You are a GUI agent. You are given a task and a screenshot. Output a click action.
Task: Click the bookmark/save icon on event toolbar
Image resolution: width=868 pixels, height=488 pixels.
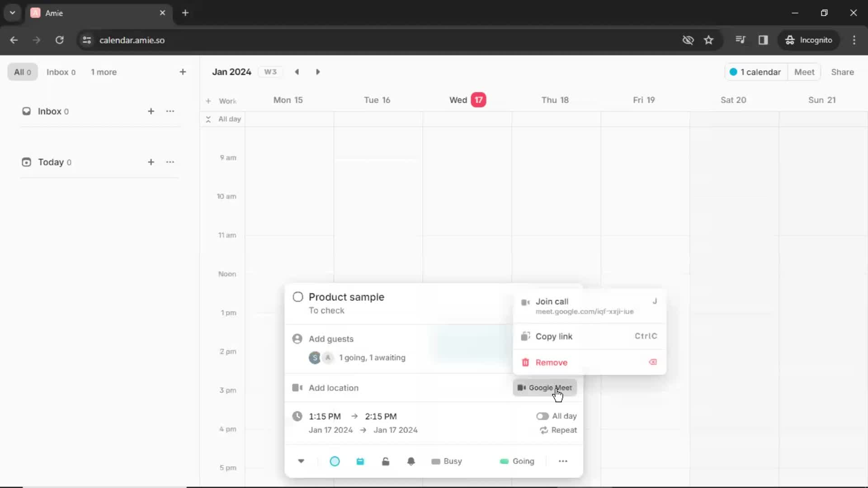pyautogui.click(x=361, y=461)
